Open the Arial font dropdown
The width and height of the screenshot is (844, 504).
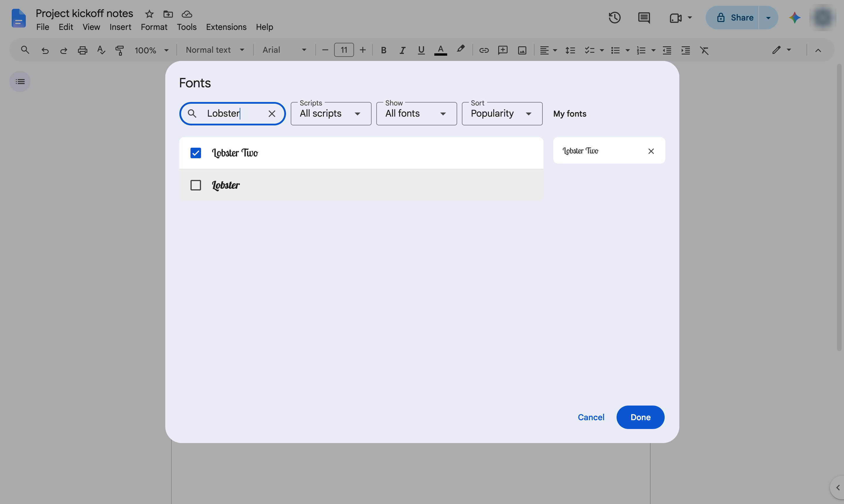coord(285,50)
